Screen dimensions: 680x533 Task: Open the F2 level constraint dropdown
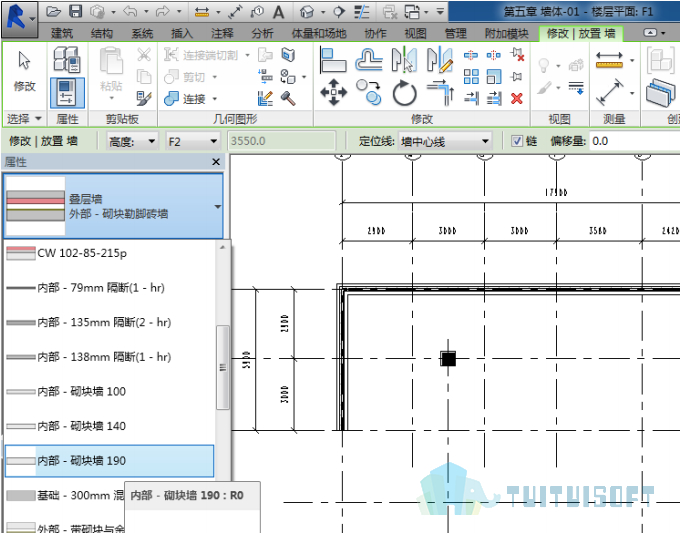coord(192,141)
